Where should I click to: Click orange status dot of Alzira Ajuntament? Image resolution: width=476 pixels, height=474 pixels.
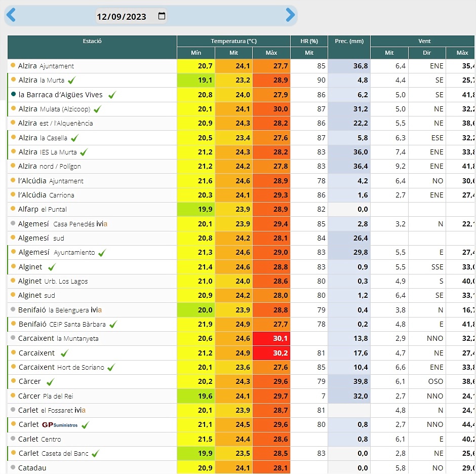click(x=13, y=65)
